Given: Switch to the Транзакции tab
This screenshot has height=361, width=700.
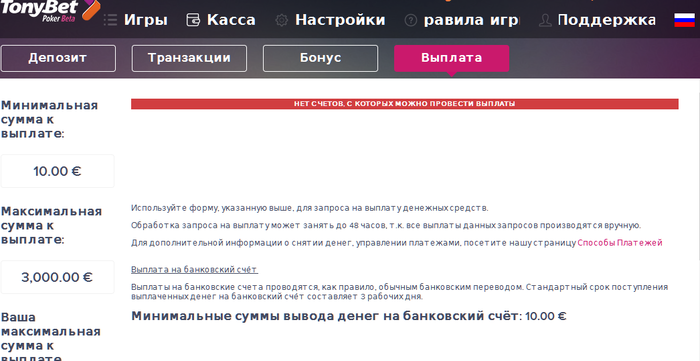Looking at the screenshot, I should coord(189,58).
